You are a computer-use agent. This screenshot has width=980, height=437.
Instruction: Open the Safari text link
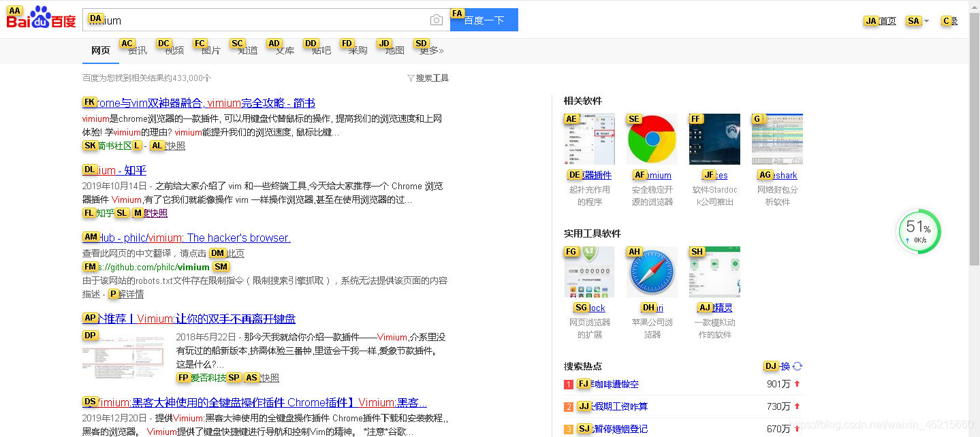pos(652,308)
